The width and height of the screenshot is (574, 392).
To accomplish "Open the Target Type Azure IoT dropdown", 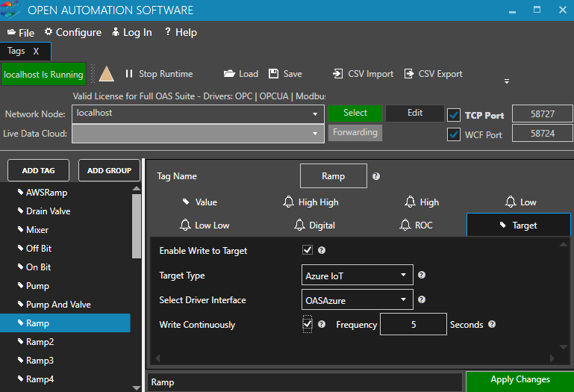I will click(x=358, y=276).
